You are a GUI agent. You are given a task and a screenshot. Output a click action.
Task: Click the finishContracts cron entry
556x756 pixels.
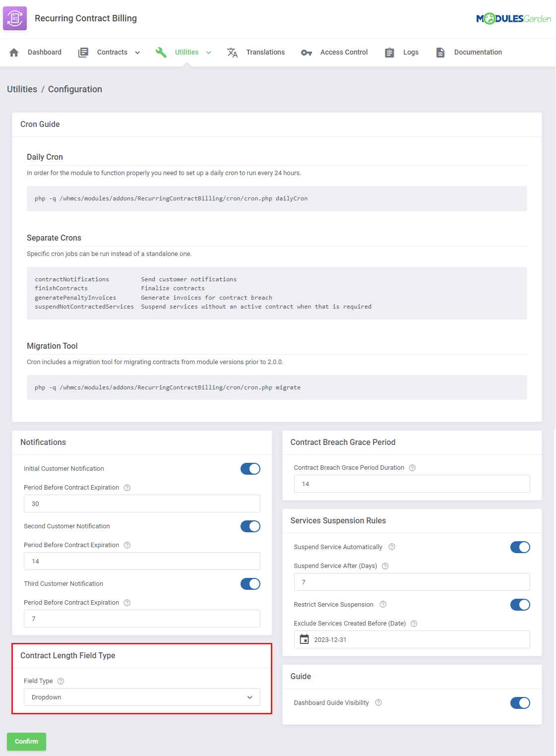pyautogui.click(x=61, y=288)
